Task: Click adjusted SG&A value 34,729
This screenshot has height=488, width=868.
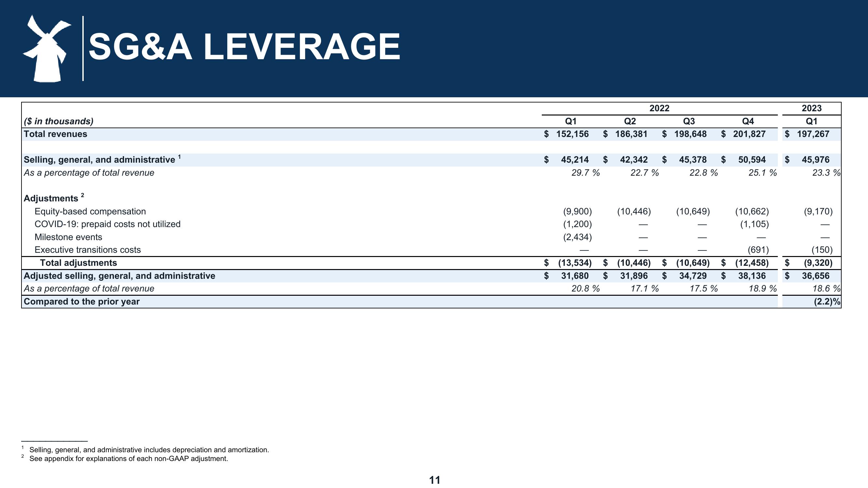Action: click(693, 276)
